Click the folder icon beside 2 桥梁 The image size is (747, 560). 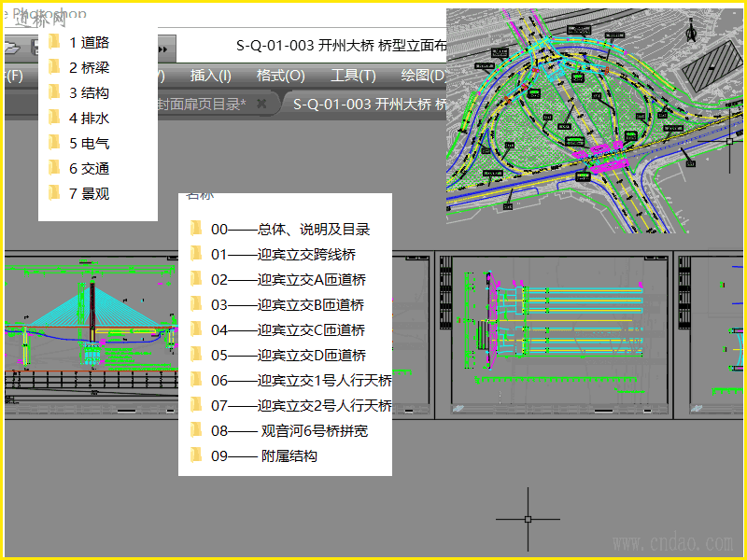54,67
